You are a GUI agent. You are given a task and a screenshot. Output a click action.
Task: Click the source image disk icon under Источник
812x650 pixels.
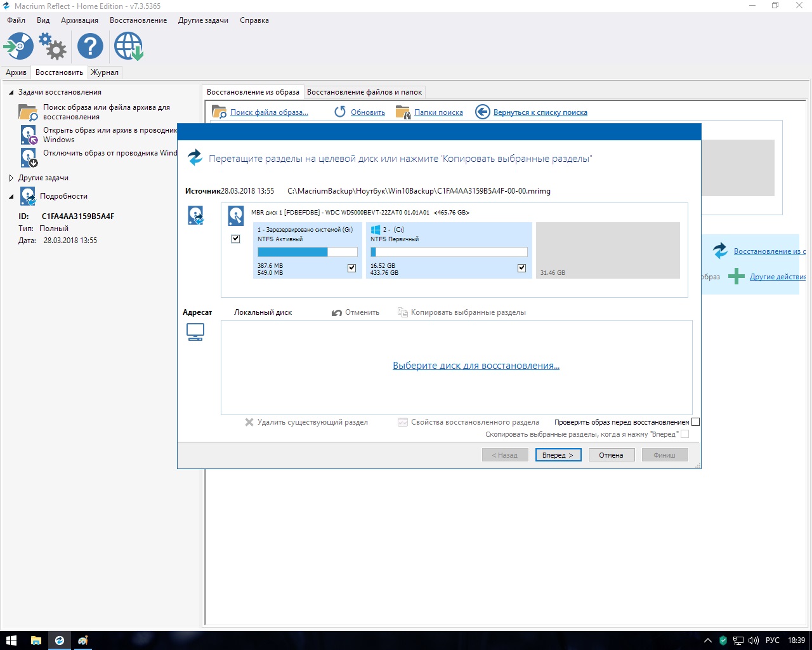point(195,216)
